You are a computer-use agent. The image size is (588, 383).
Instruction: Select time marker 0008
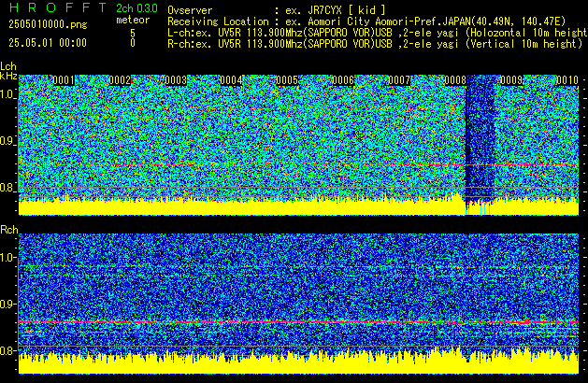(455, 80)
